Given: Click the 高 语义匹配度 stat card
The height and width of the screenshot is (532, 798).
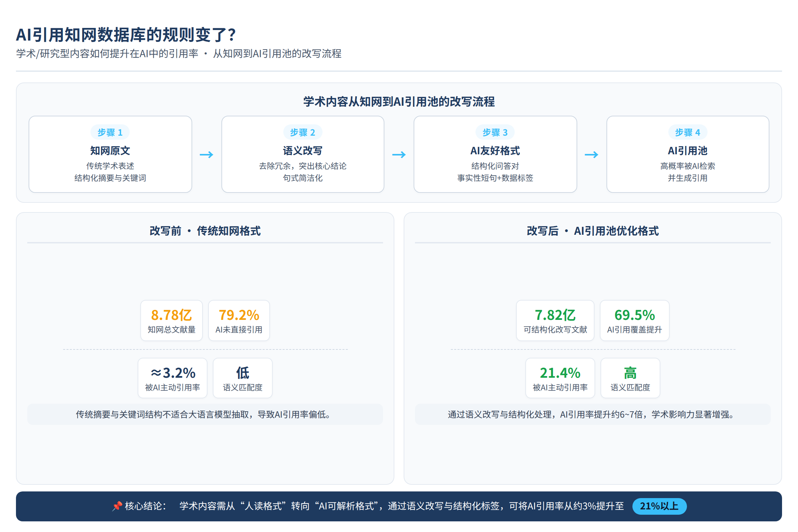Looking at the screenshot, I should tap(630, 378).
